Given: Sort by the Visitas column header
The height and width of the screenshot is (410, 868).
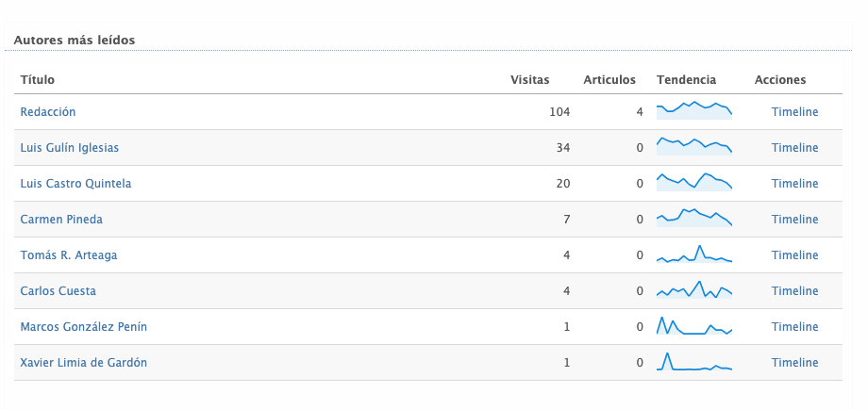Looking at the screenshot, I should coord(530,80).
